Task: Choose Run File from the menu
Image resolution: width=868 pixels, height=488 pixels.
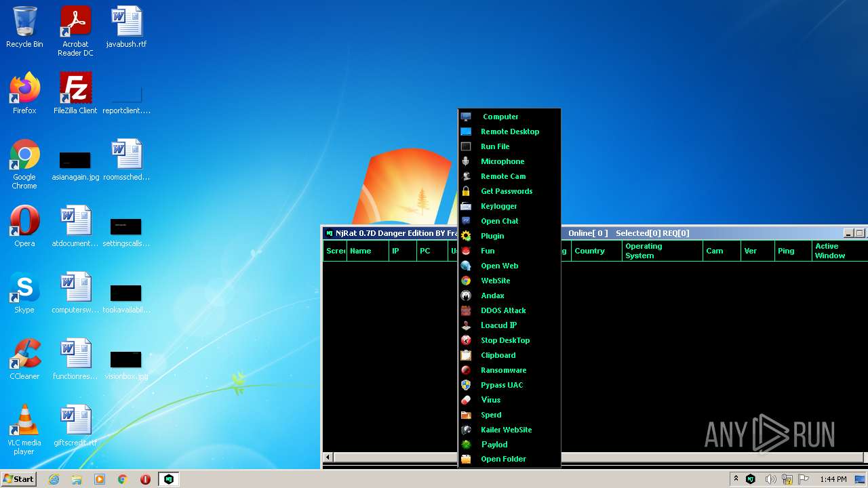Action: 509,146
